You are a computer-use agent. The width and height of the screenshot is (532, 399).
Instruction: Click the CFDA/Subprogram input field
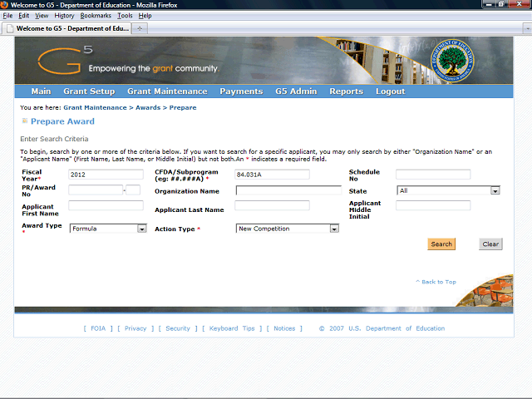pos(272,175)
